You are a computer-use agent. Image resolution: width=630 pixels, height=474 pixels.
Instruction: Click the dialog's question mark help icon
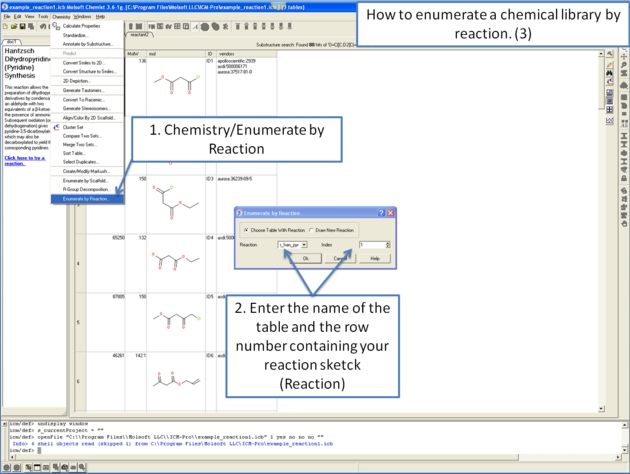click(381, 213)
